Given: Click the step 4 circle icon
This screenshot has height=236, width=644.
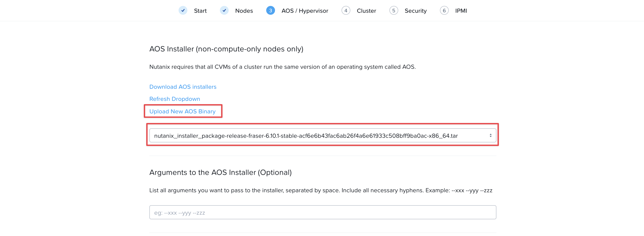Looking at the screenshot, I should click(346, 11).
